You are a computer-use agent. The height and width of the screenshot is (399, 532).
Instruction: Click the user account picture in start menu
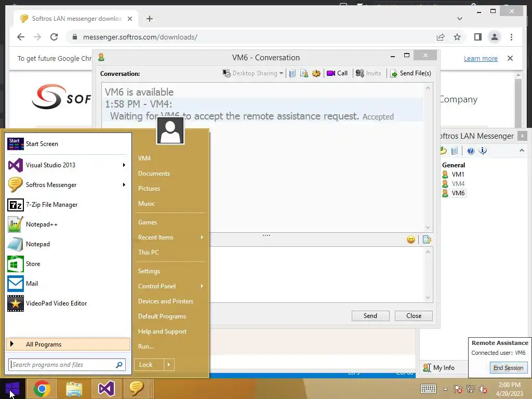point(170,131)
